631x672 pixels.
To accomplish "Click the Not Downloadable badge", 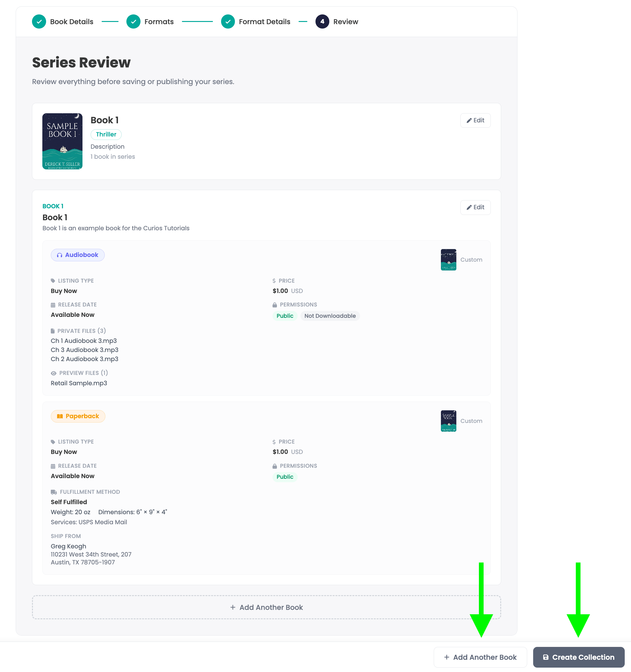I will [330, 316].
